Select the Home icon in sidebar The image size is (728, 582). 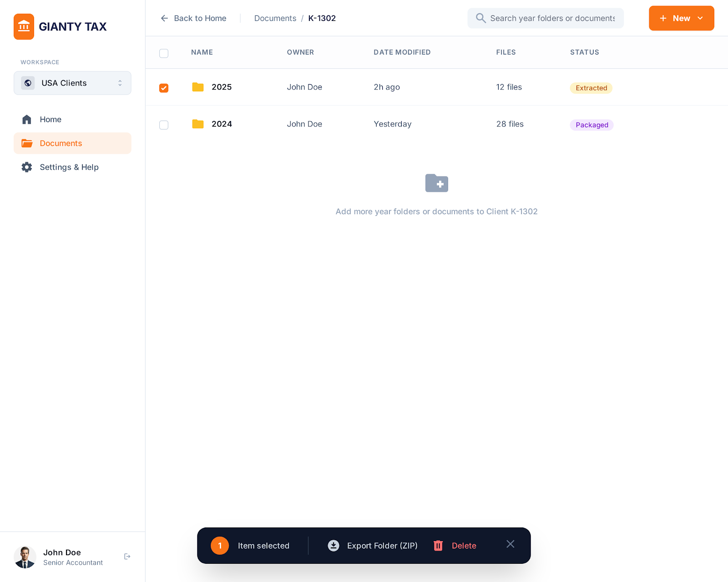pyautogui.click(x=26, y=119)
